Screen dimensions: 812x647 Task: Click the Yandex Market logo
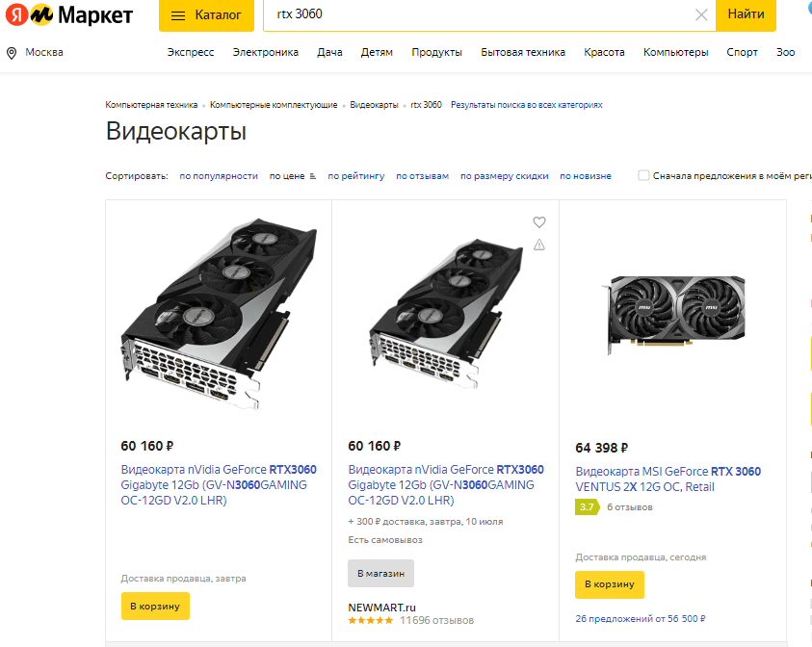click(x=69, y=15)
